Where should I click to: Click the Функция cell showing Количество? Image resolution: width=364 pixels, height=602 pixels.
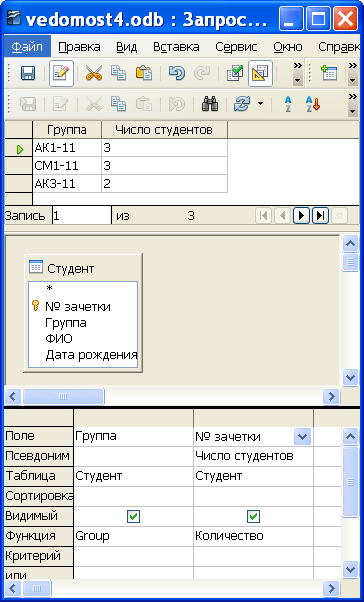pos(253,536)
